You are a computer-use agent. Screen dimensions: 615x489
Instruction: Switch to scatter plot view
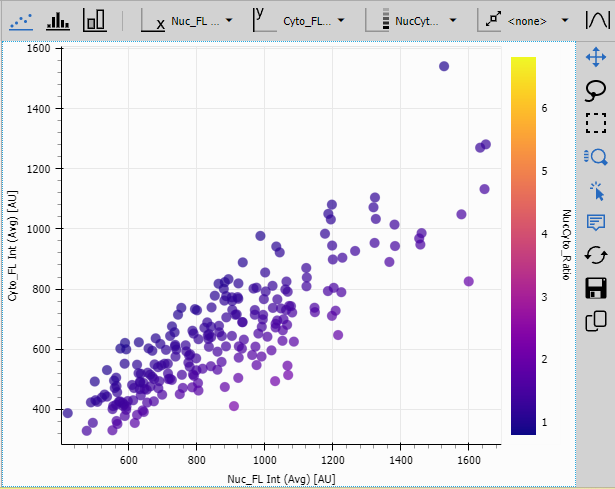pyautogui.click(x=21, y=21)
